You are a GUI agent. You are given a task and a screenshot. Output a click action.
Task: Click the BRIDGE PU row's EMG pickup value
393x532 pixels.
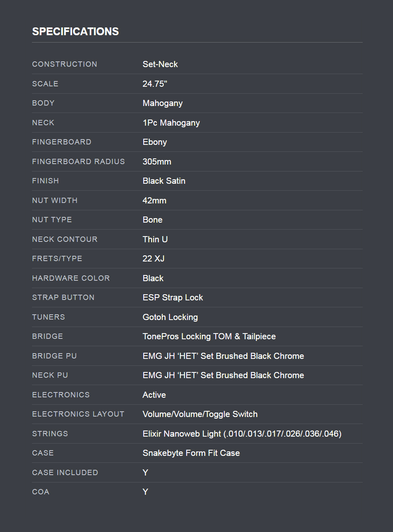point(223,356)
